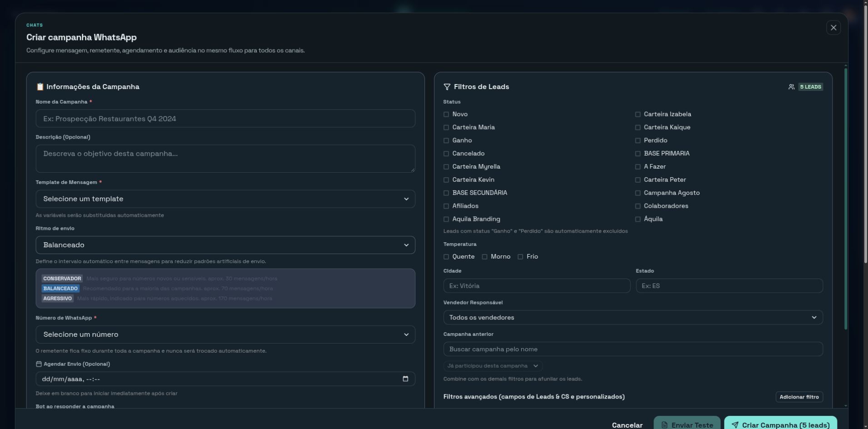Tick the Carteira Izabela checkbox
Viewport: 868px width, 429px height.
point(638,115)
